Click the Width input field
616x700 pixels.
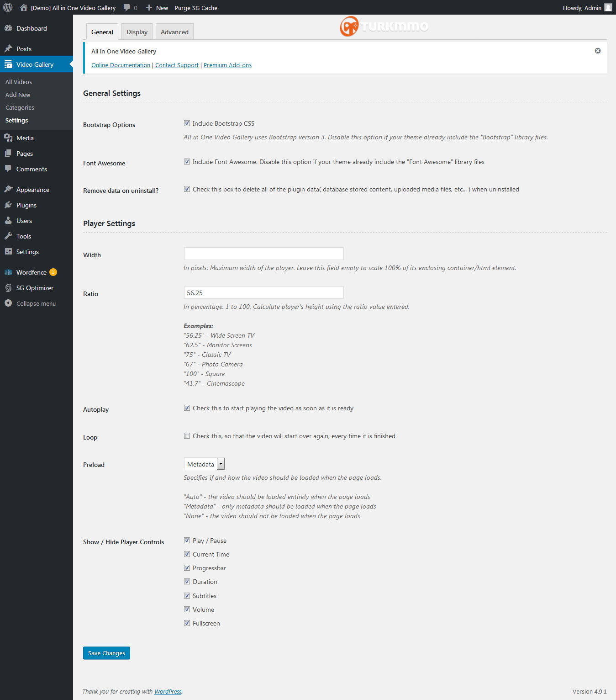coord(263,254)
